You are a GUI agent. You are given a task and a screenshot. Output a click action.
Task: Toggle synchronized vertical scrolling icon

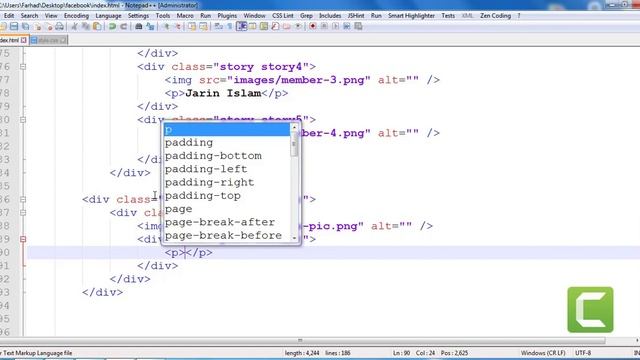[x=192, y=27]
